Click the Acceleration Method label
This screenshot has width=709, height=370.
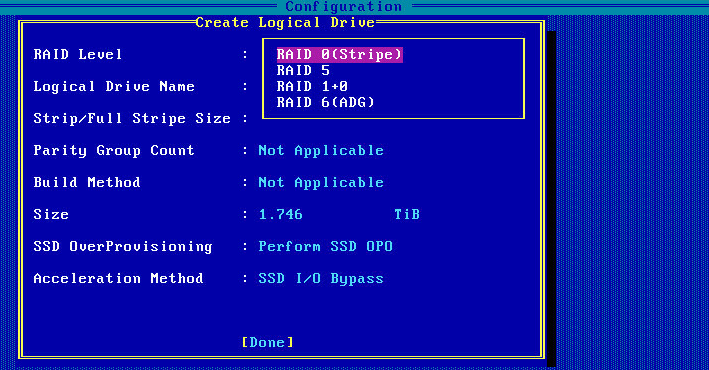[x=118, y=279]
